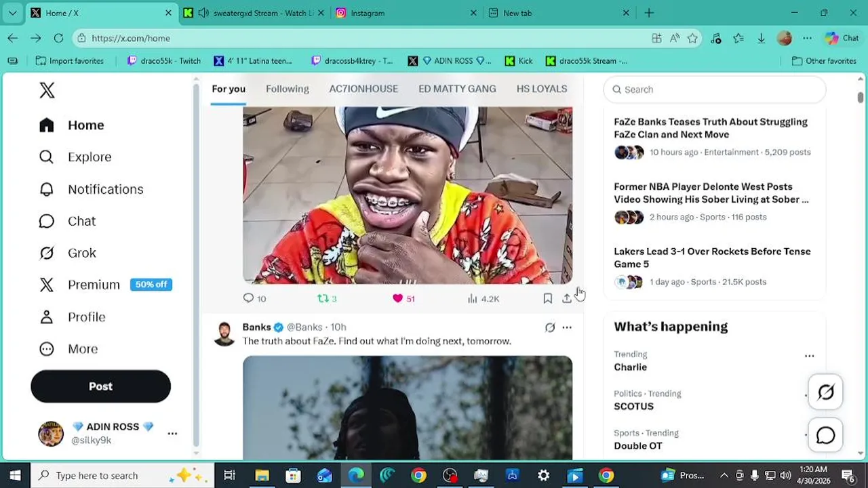Click the X search field
868x488 pixels.
pos(715,89)
